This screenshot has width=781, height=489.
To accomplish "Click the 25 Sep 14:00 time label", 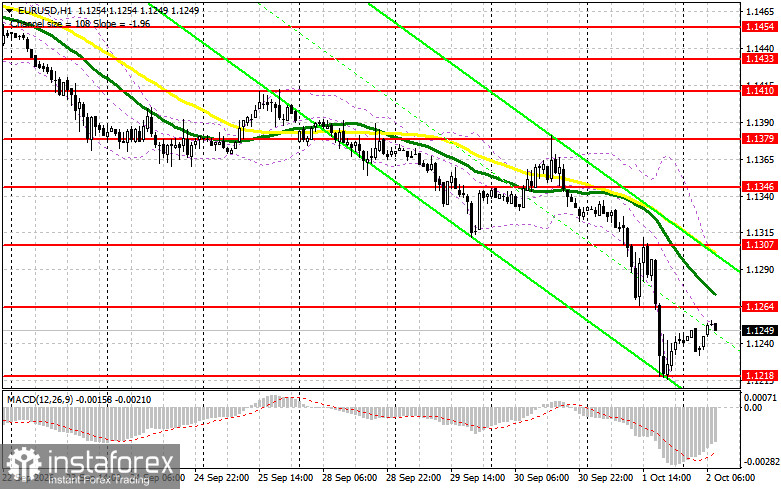I will point(285,478).
